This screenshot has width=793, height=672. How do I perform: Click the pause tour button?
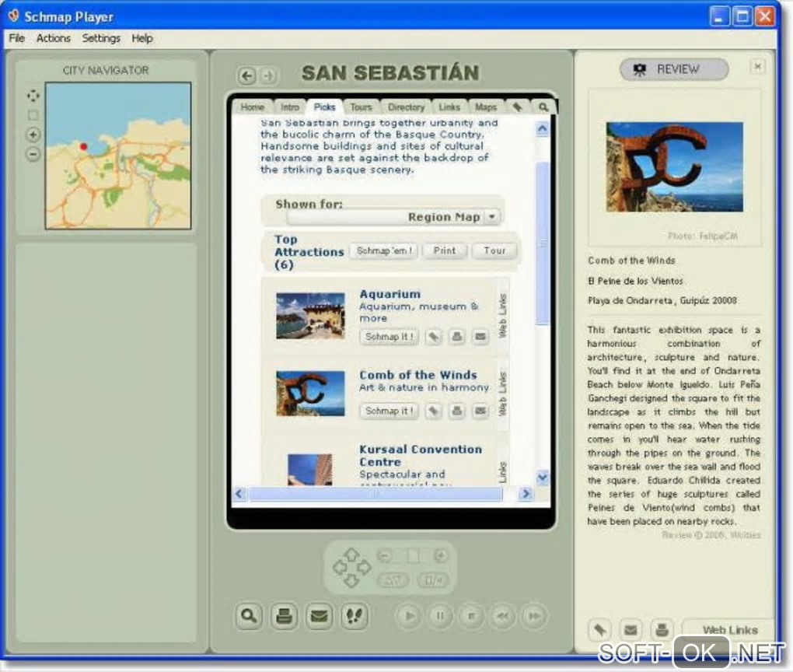point(440,616)
